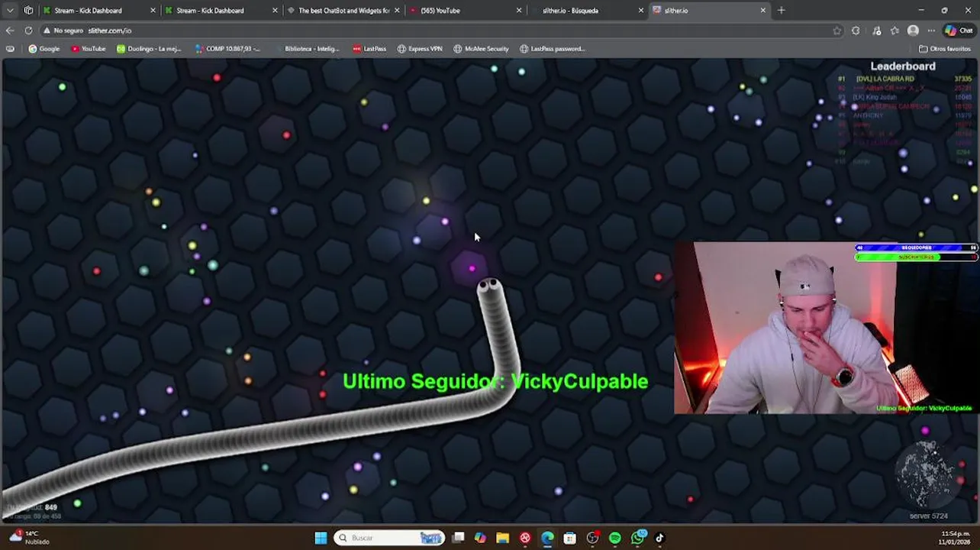The height and width of the screenshot is (550, 980).
Task: Open the red circular app in the taskbar
Action: coord(525,538)
